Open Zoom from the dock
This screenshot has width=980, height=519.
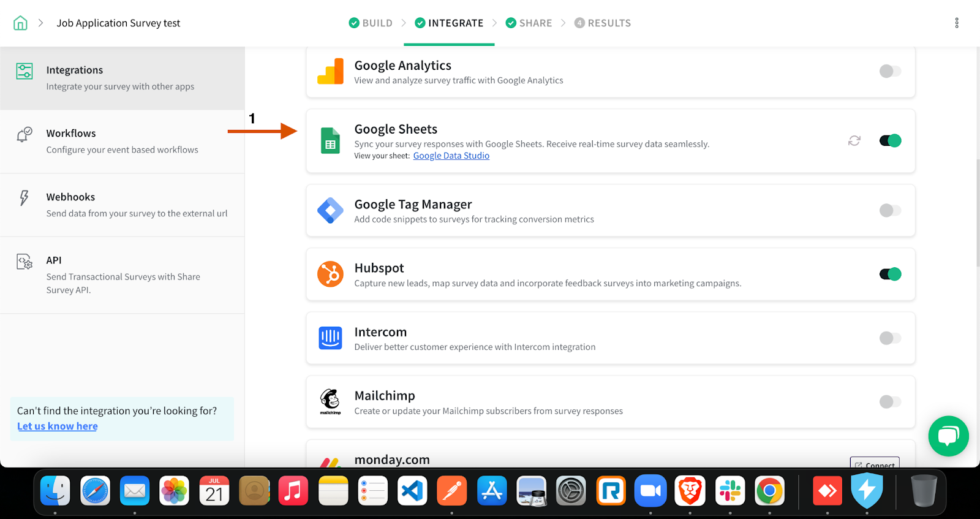point(650,491)
